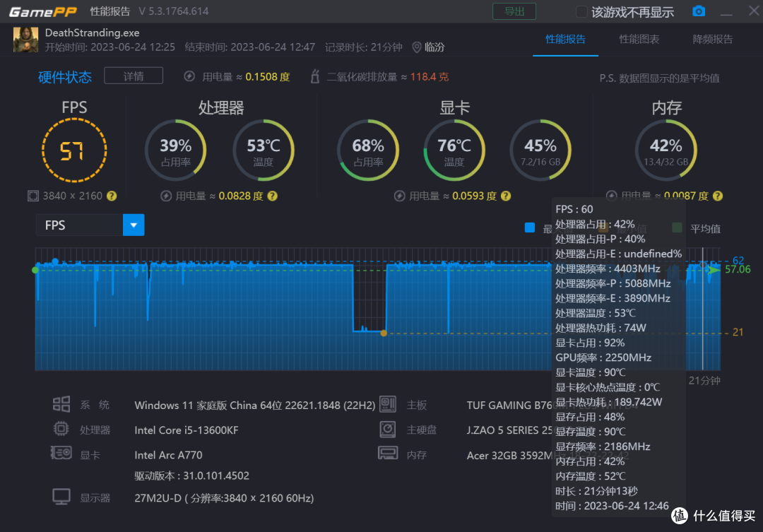This screenshot has height=532, width=763.
Task: Click the help icon next to 0.0593 度
Action: point(506,196)
